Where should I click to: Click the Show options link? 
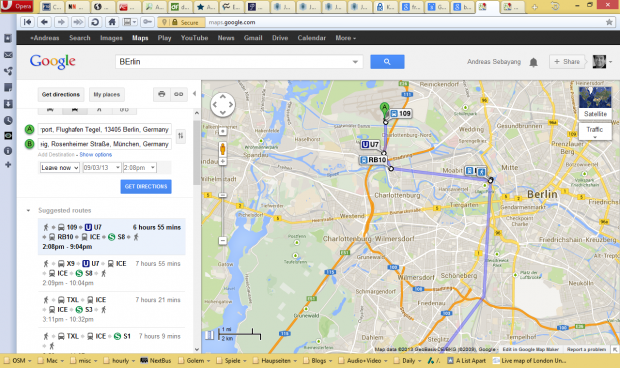point(96,155)
